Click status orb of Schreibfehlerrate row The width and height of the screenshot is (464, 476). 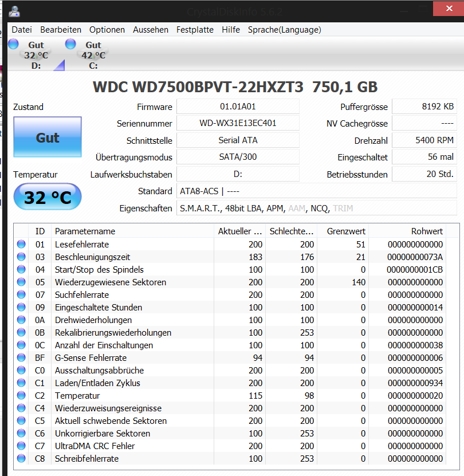coord(21,458)
